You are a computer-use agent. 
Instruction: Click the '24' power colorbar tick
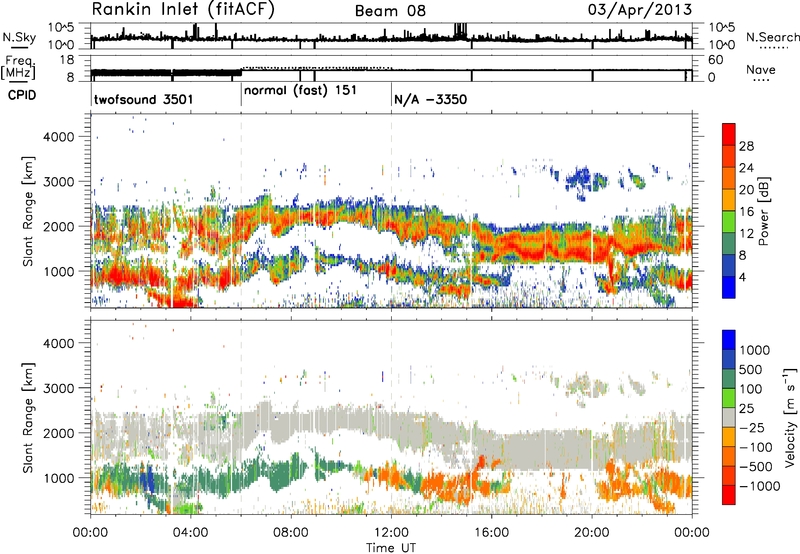(x=746, y=168)
